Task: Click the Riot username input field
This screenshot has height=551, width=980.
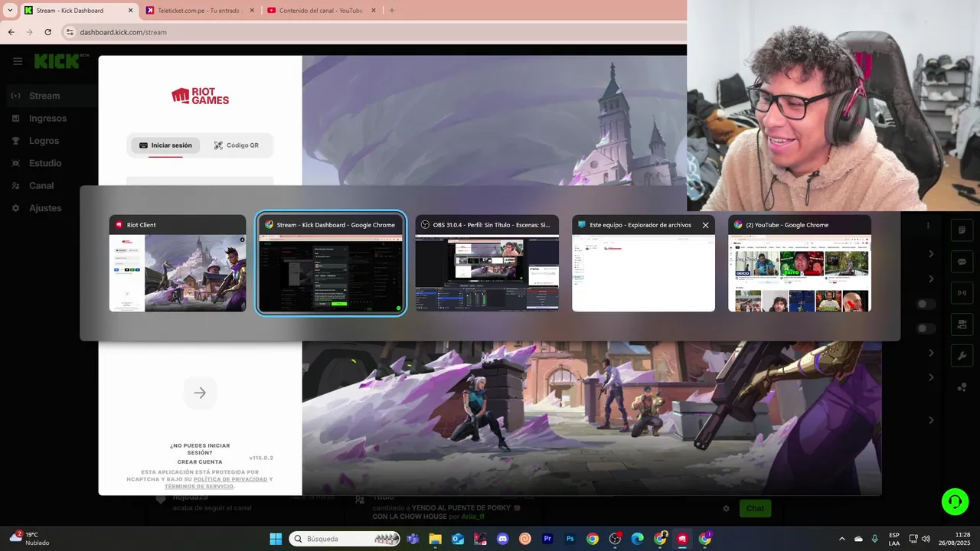Action: (x=200, y=181)
